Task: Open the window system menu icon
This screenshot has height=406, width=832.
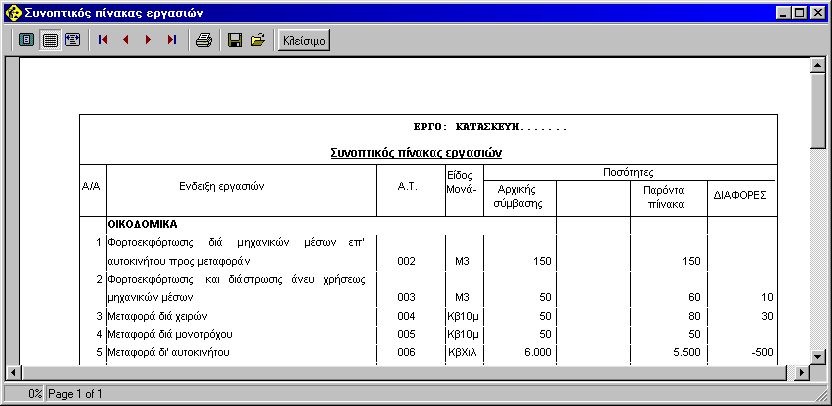Action: 12,12
